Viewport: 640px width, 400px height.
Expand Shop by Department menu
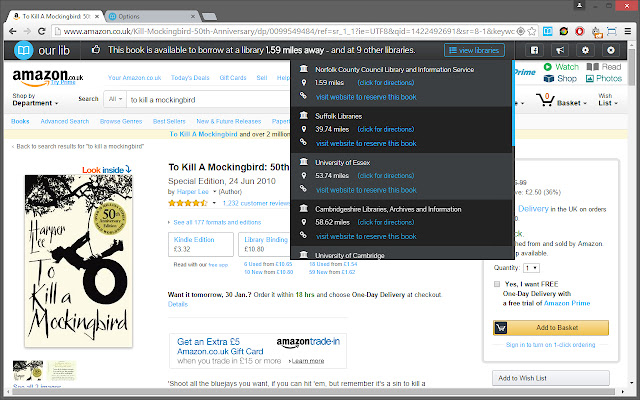(x=35, y=100)
